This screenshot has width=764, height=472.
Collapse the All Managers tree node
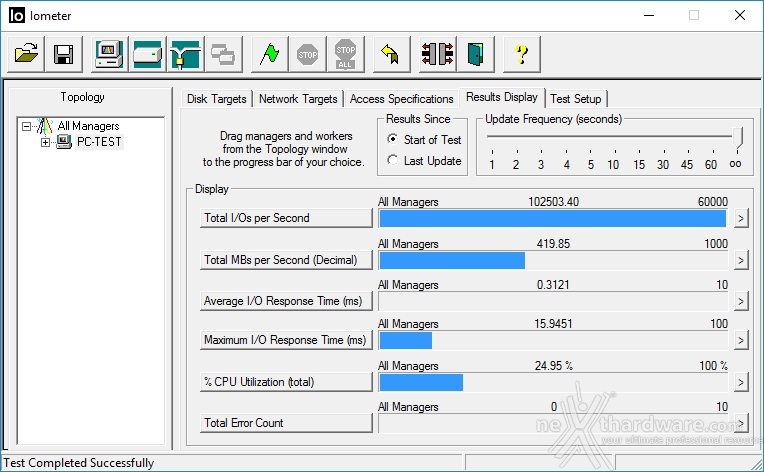coord(26,127)
